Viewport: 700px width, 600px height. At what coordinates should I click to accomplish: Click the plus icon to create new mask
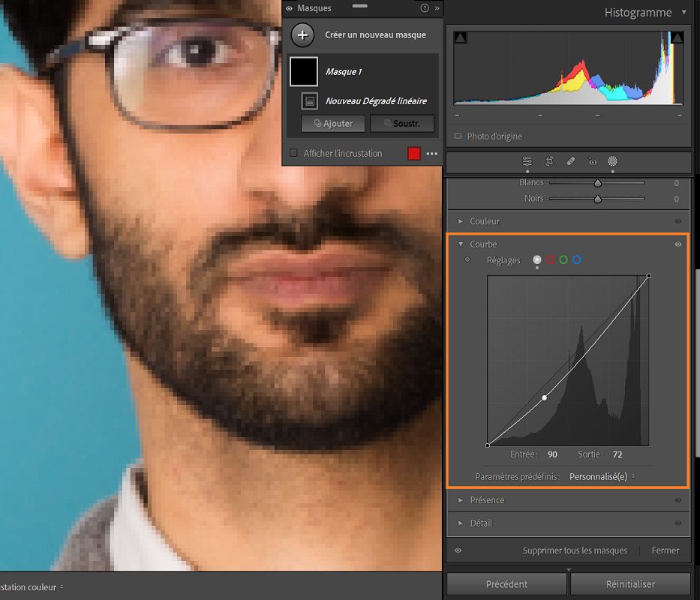[302, 34]
